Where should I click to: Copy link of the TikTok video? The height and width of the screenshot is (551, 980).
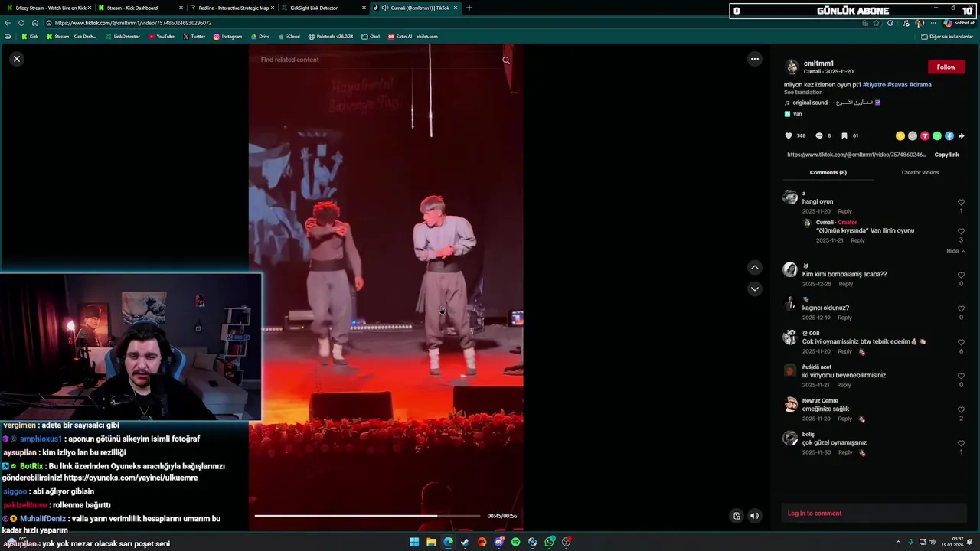[x=946, y=155]
